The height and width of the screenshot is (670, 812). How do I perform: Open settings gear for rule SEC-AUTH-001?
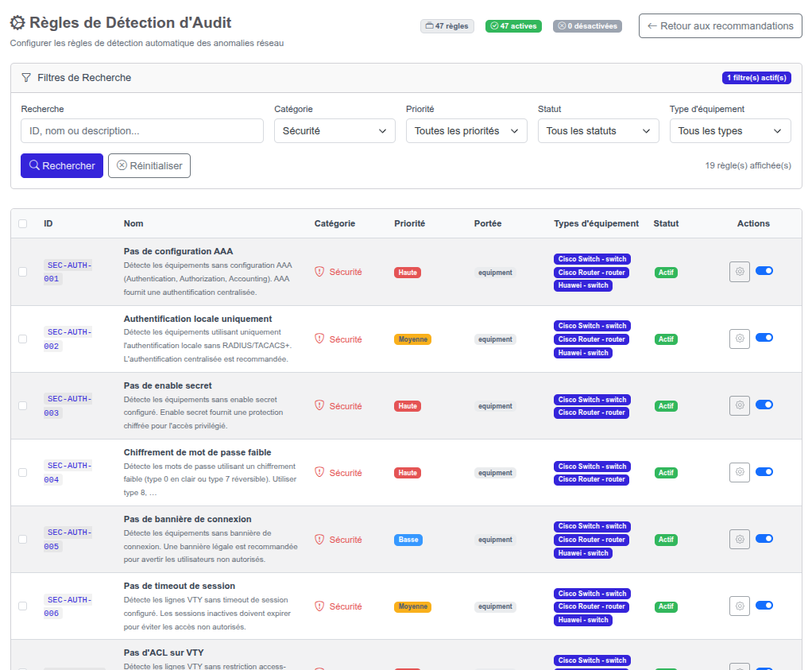pyautogui.click(x=739, y=271)
